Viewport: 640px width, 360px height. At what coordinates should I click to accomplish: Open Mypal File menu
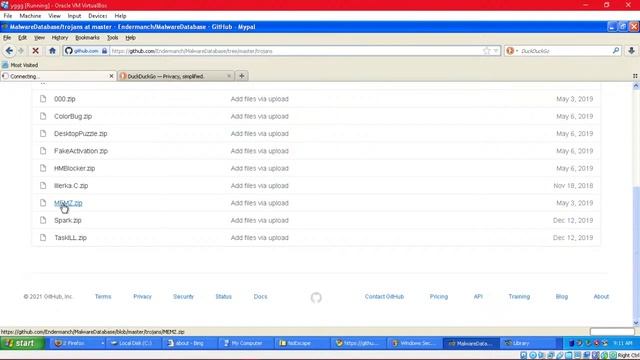[x=7, y=38]
